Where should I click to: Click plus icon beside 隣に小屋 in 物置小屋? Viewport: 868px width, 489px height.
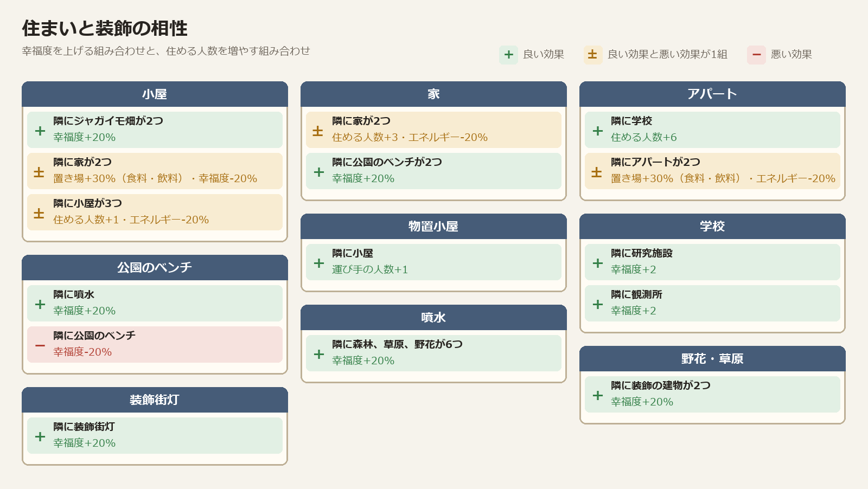coord(319,263)
